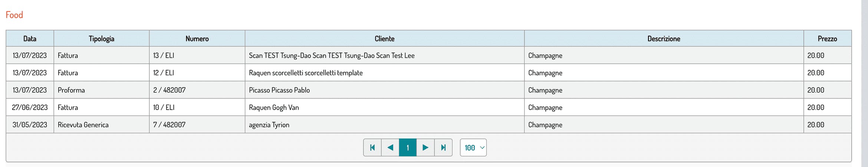Screen dimensions: 868x167
Task: Click the Picasso Picasso Pablo client cell
Action: [279, 90]
